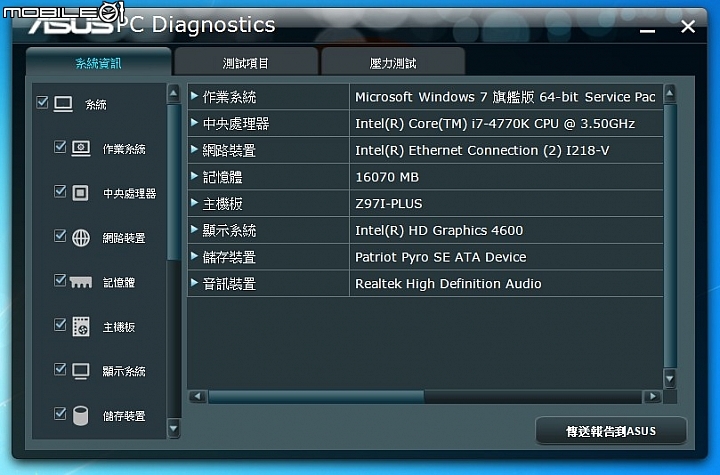Select the 記憶體 label in the sidebar
The height and width of the screenshot is (475, 720).
pos(118,283)
